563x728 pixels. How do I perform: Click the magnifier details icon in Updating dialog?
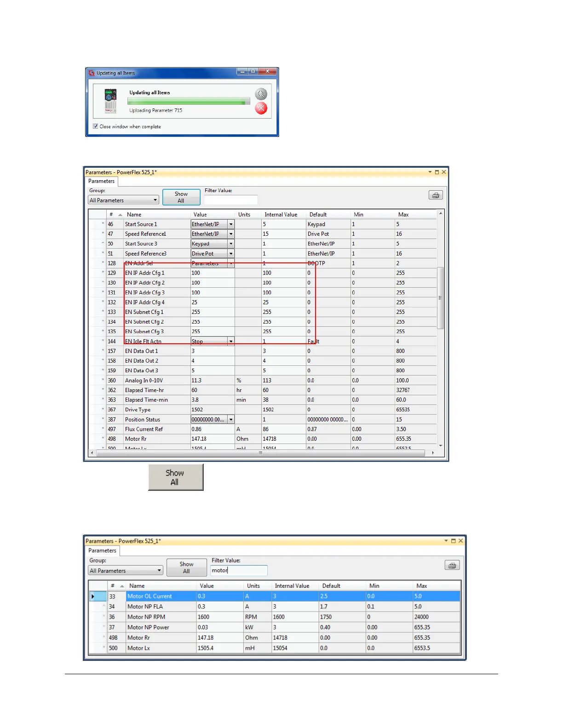click(261, 94)
